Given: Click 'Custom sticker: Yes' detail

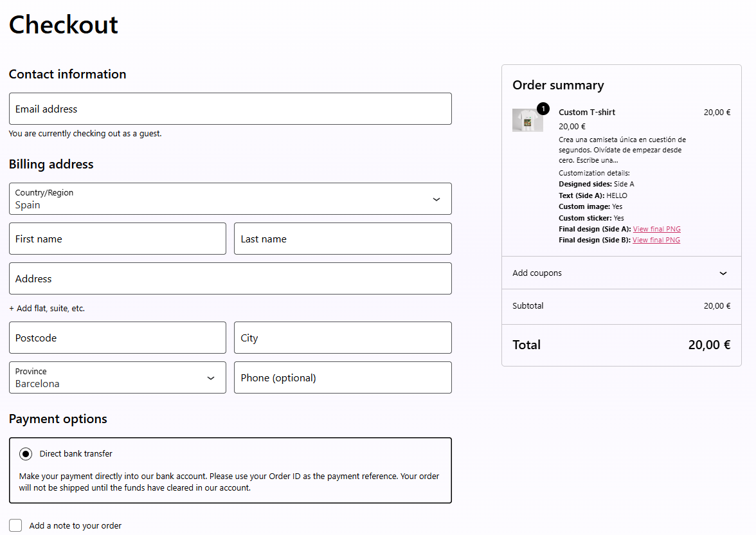Looking at the screenshot, I should tap(591, 218).
